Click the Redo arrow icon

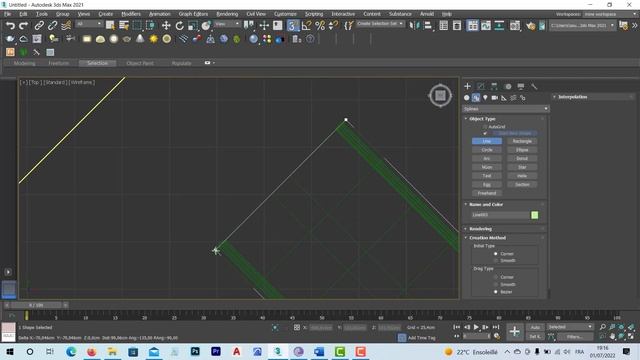pos(24,26)
